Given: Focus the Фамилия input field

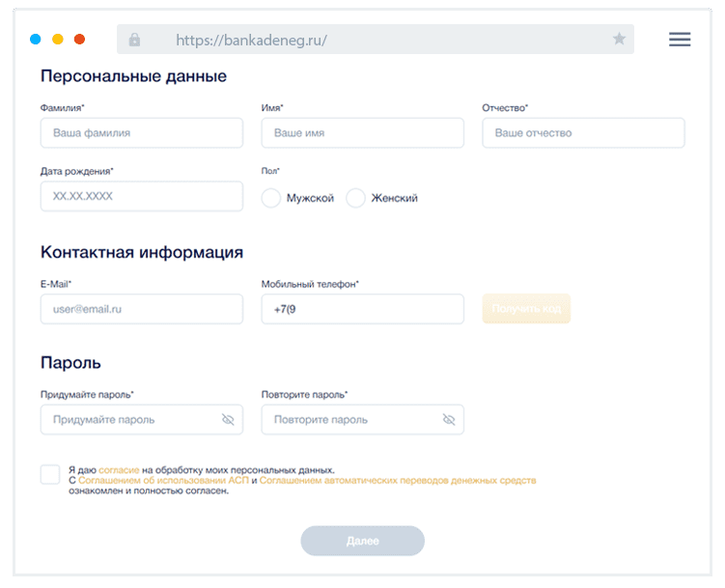Looking at the screenshot, I should [x=142, y=133].
